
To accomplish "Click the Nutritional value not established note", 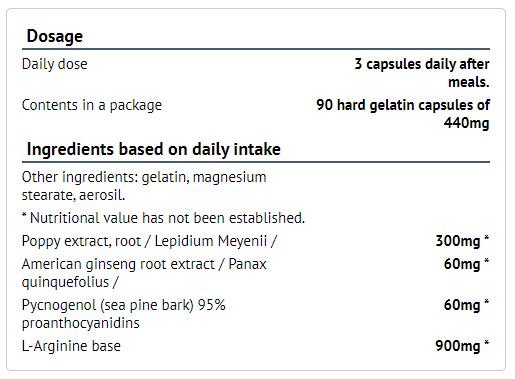I will tap(163, 218).
